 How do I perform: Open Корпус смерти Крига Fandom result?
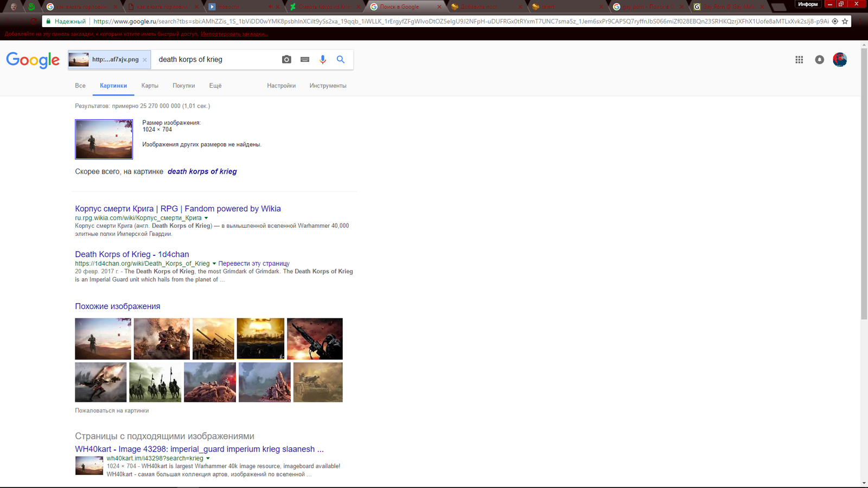tap(178, 209)
